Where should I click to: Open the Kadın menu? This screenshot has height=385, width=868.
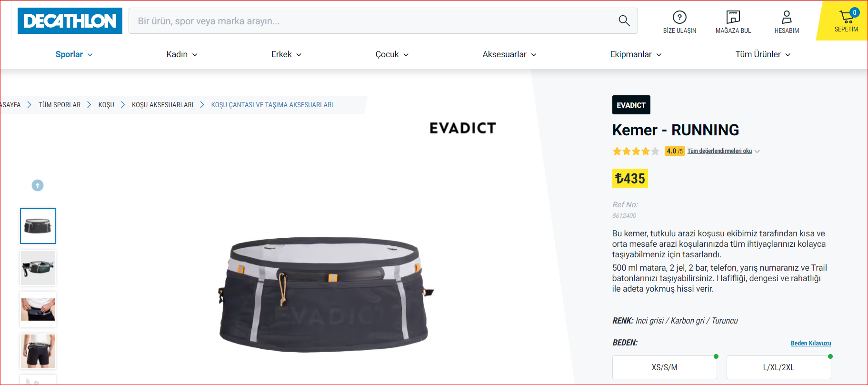coord(182,54)
